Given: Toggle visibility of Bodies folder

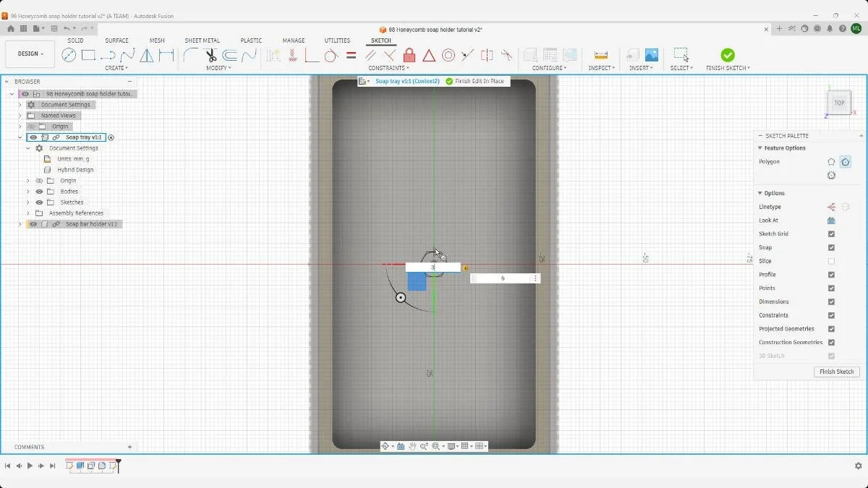Looking at the screenshot, I should tap(39, 192).
